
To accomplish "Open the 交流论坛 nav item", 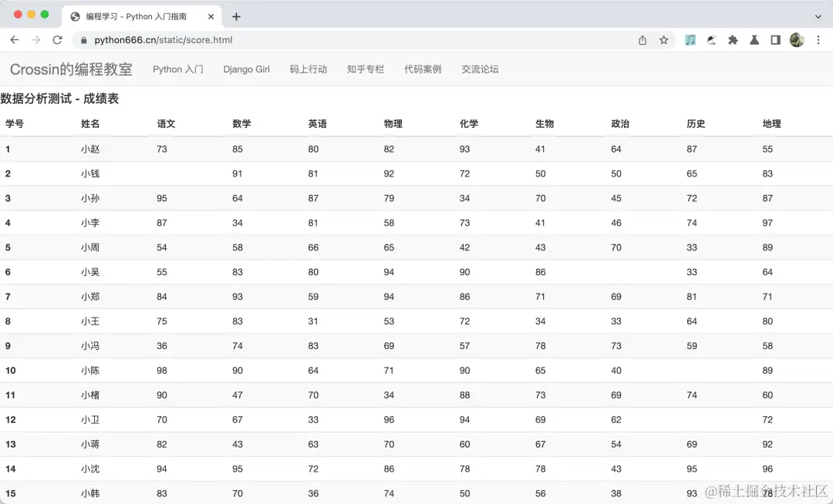I will 481,69.
